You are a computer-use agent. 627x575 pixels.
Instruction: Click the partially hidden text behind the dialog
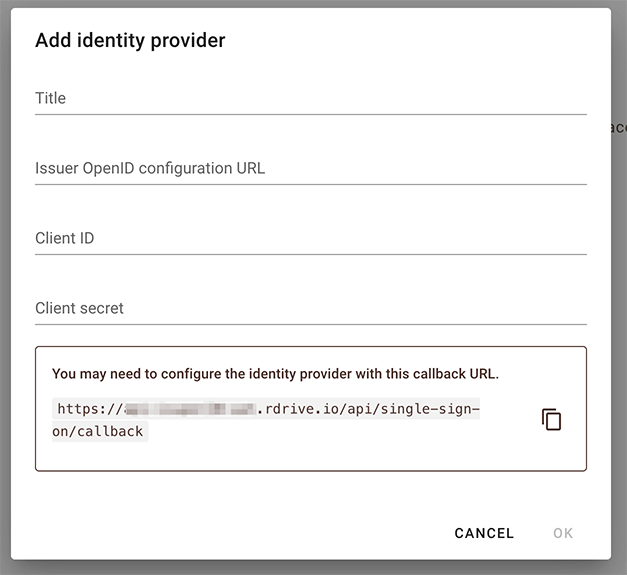(x=619, y=128)
